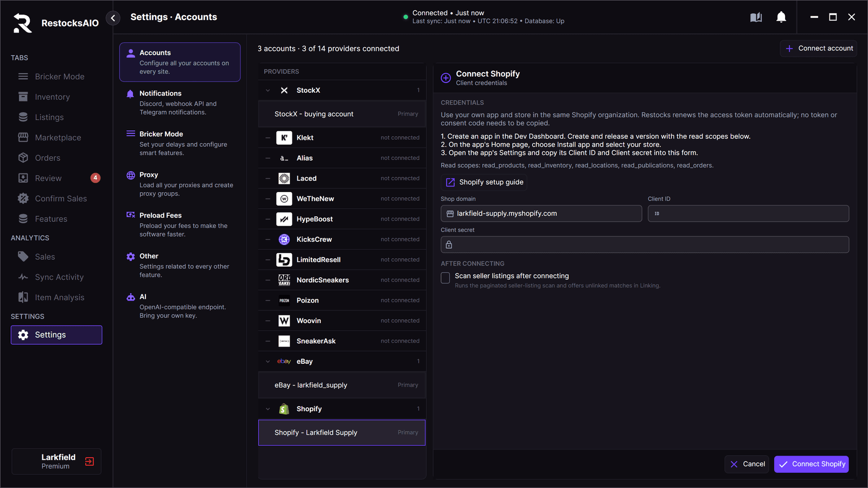Open the documentation book icon

point(756,17)
